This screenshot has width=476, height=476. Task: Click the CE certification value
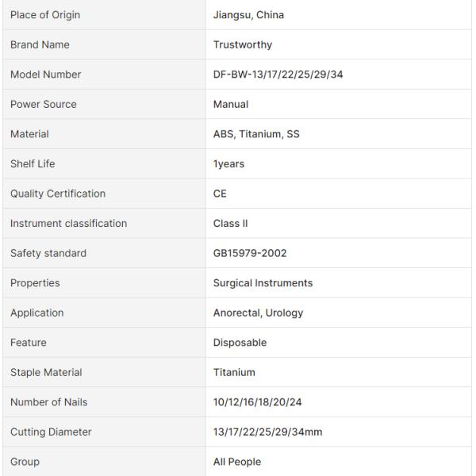[x=220, y=194]
